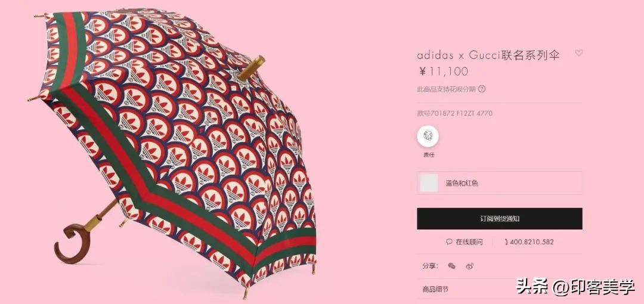644x304 pixels.
Task: Click the 订阅到货通知 button
Action: pos(500,219)
